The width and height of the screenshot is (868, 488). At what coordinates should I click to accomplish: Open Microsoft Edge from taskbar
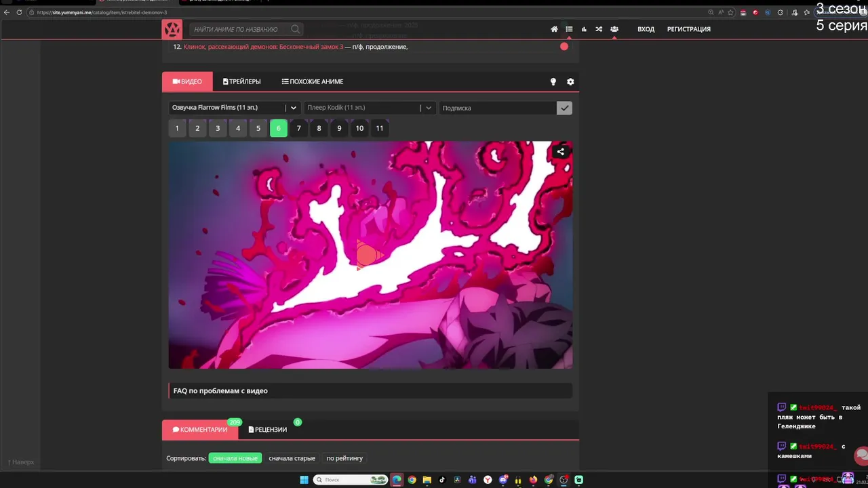point(397,480)
